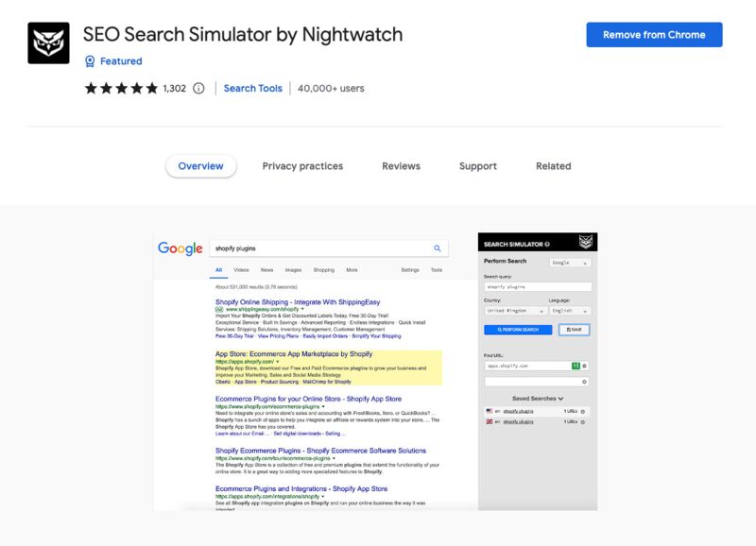The width and height of the screenshot is (756, 546).
Task: Click the 1,302 ratings count
Action: click(x=175, y=88)
